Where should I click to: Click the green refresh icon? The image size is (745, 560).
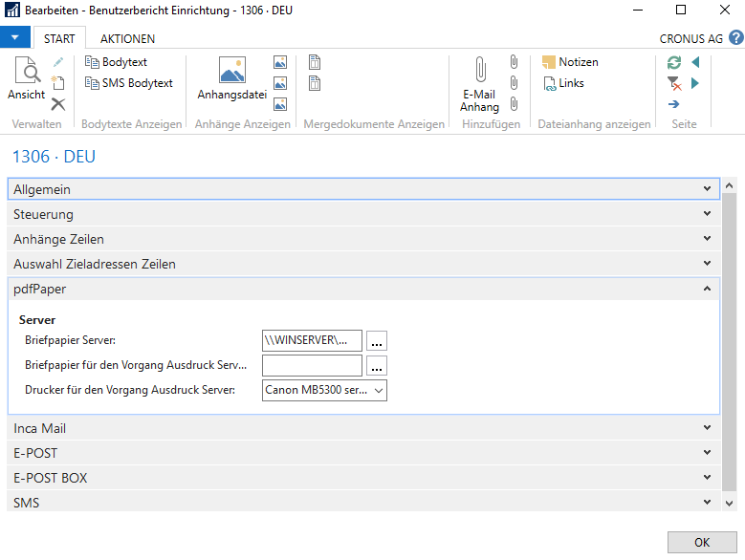pyautogui.click(x=673, y=63)
